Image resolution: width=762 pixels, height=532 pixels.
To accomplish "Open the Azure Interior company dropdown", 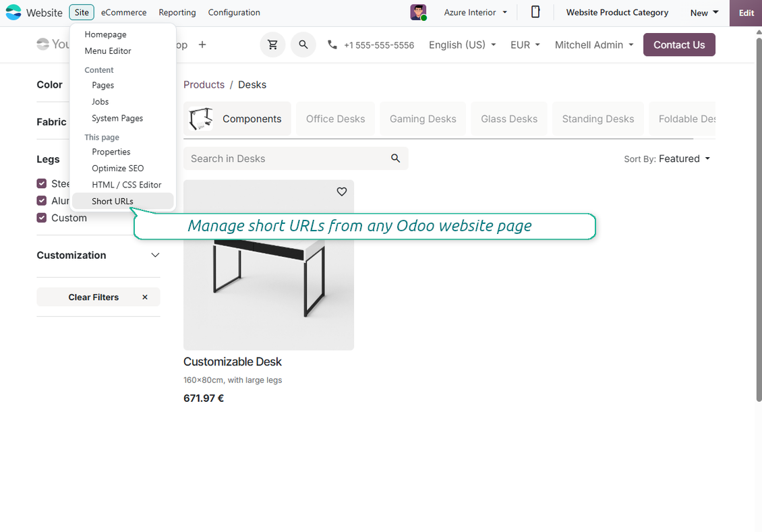I will pos(475,13).
